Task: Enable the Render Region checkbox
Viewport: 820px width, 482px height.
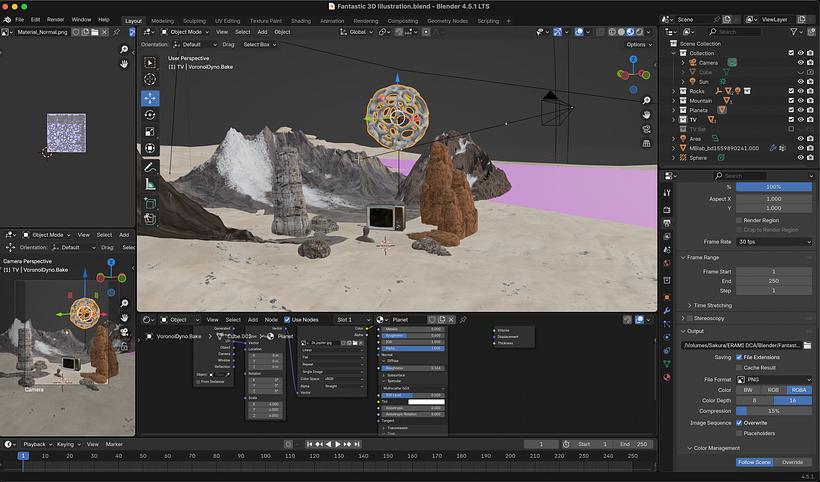Action: click(x=741, y=220)
